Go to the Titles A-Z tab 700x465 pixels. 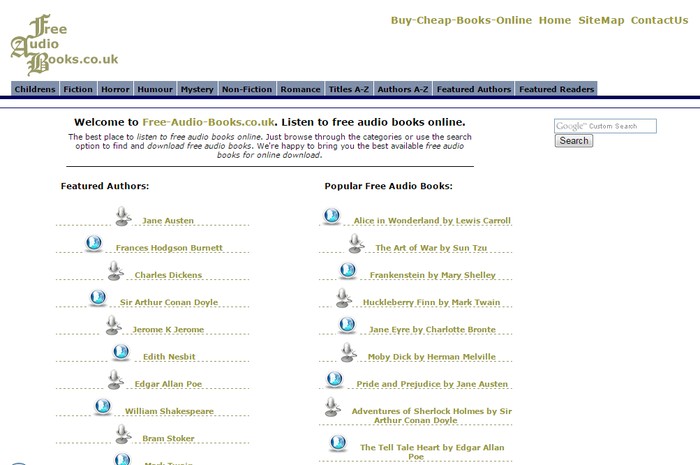349,89
